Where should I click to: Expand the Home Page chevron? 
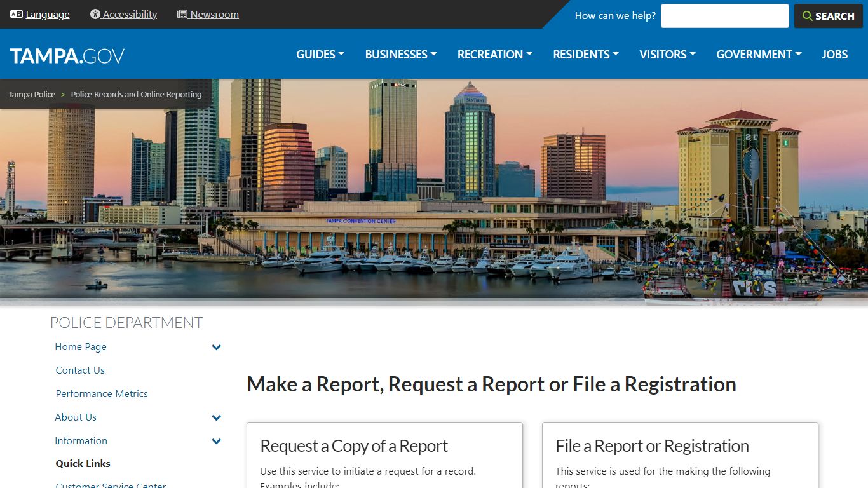pyautogui.click(x=217, y=348)
